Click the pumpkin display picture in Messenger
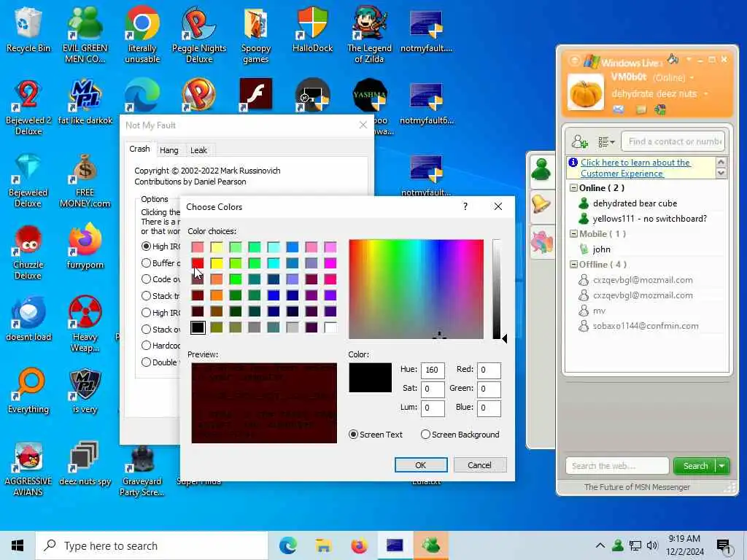 point(586,93)
